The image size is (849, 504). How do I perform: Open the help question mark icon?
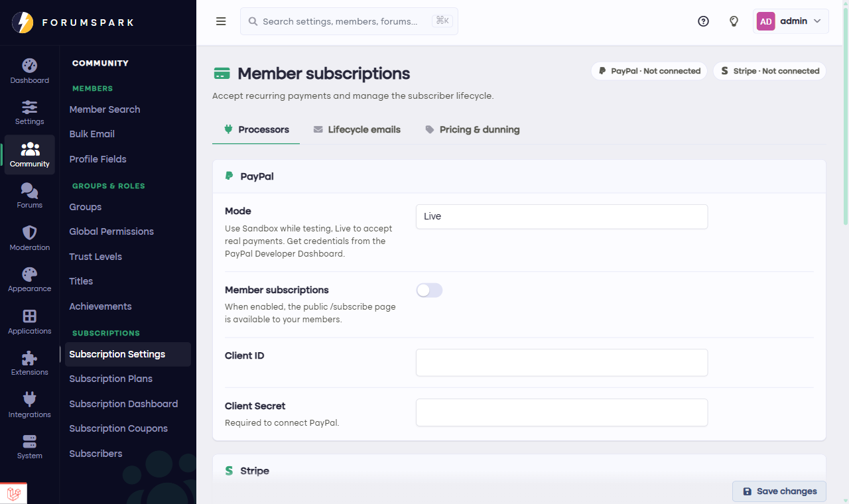pos(703,21)
